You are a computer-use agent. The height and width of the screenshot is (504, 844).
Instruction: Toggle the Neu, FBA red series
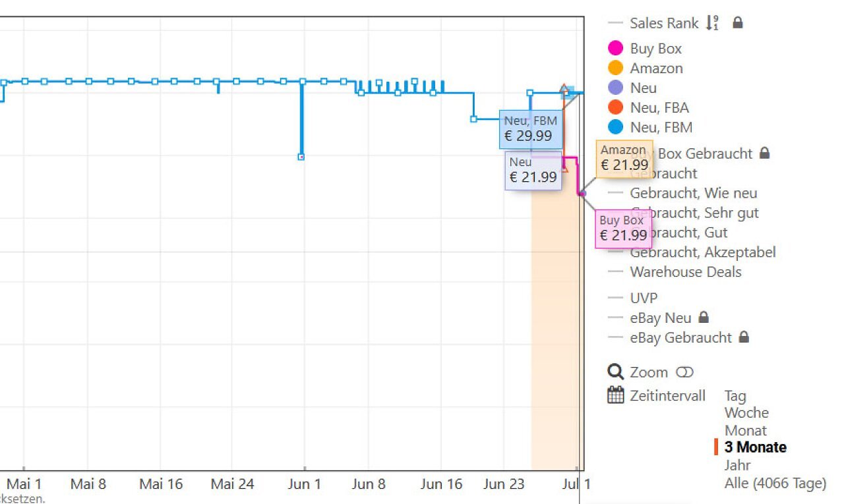point(615,107)
